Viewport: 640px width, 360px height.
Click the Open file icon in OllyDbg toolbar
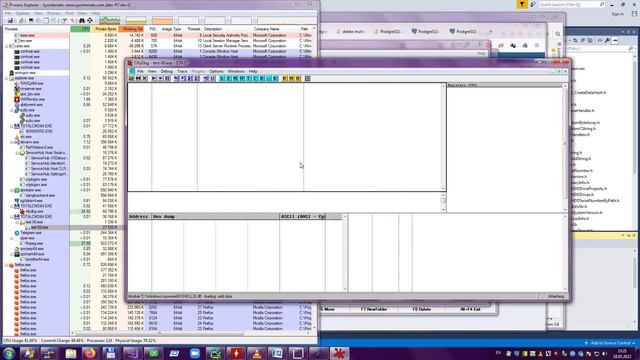[x=131, y=78]
